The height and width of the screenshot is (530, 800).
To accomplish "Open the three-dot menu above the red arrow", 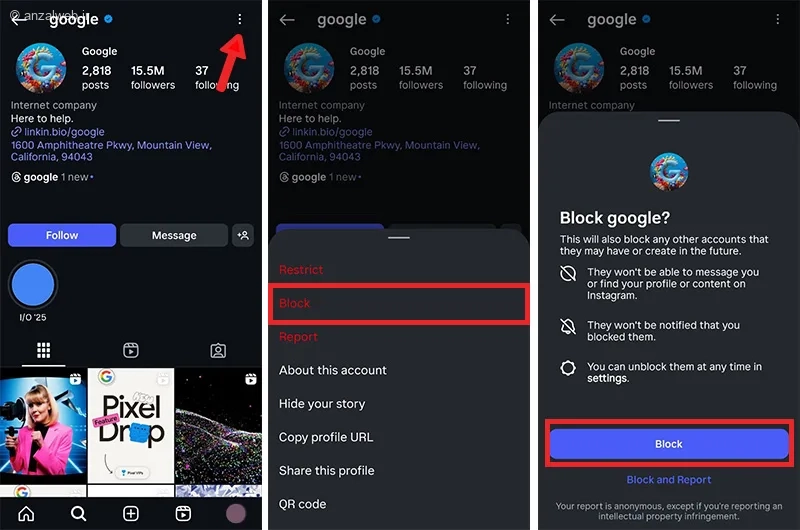I will (239, 19).
